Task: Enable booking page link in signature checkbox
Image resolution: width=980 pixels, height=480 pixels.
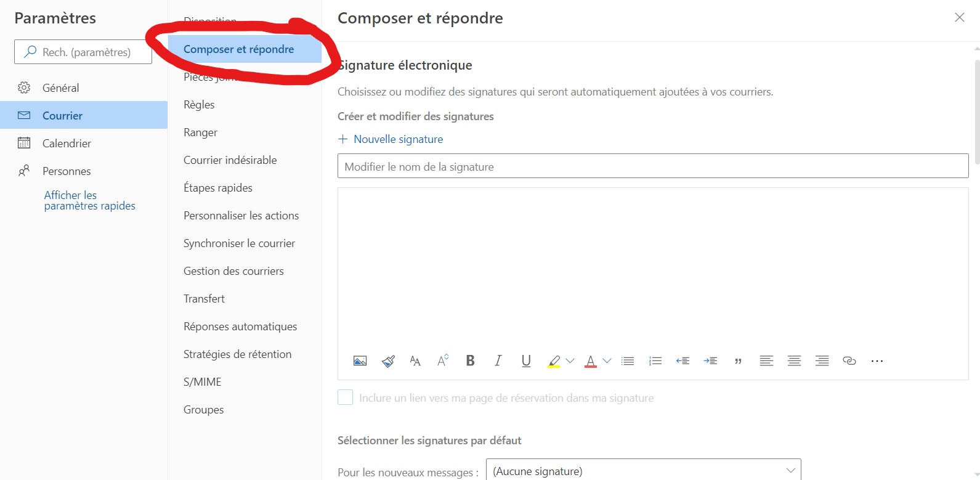Action: pos(345,397)
